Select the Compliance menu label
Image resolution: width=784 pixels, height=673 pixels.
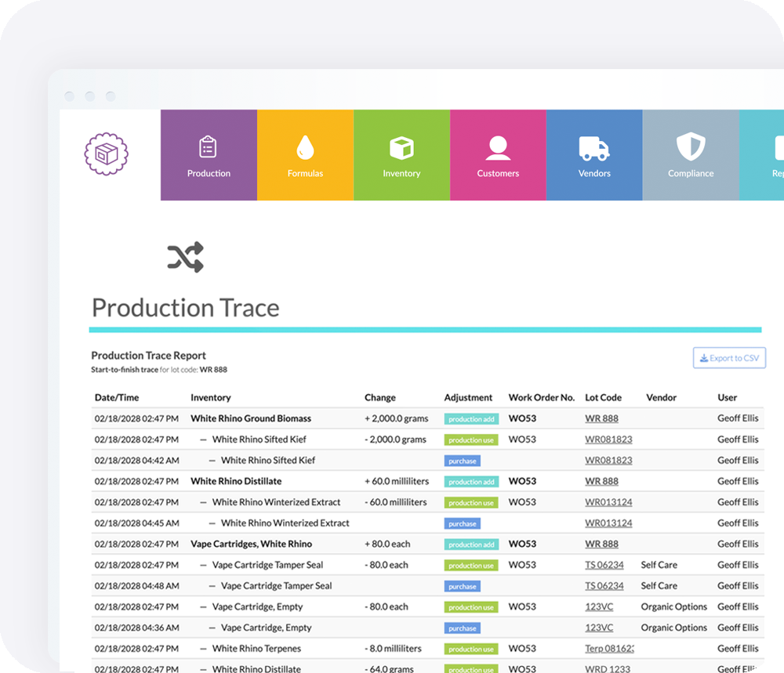[x=691, y=173]
